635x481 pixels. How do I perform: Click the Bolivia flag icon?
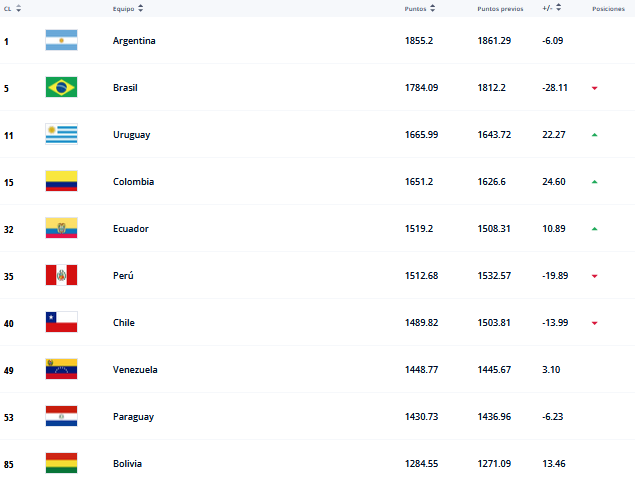[61, 464]
